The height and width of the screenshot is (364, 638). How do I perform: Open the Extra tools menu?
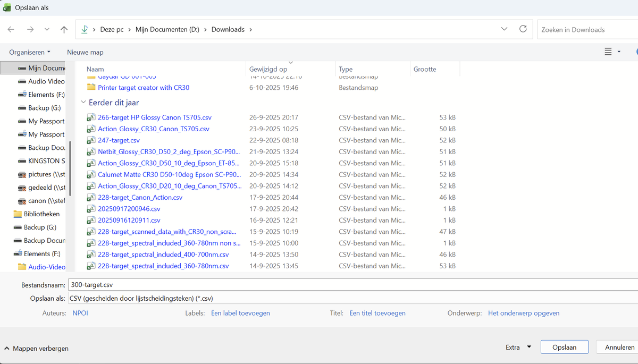coord(518,347)
